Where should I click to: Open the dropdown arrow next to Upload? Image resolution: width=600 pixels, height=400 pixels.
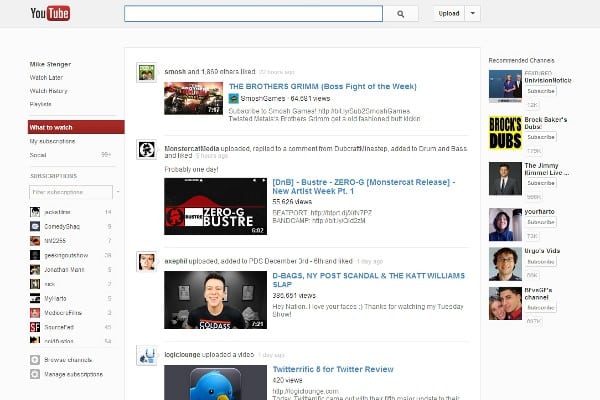coord(473,13)
